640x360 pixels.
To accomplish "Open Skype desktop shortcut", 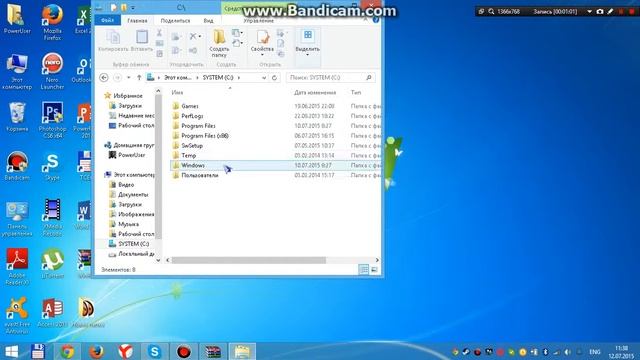I will point(52,167).
